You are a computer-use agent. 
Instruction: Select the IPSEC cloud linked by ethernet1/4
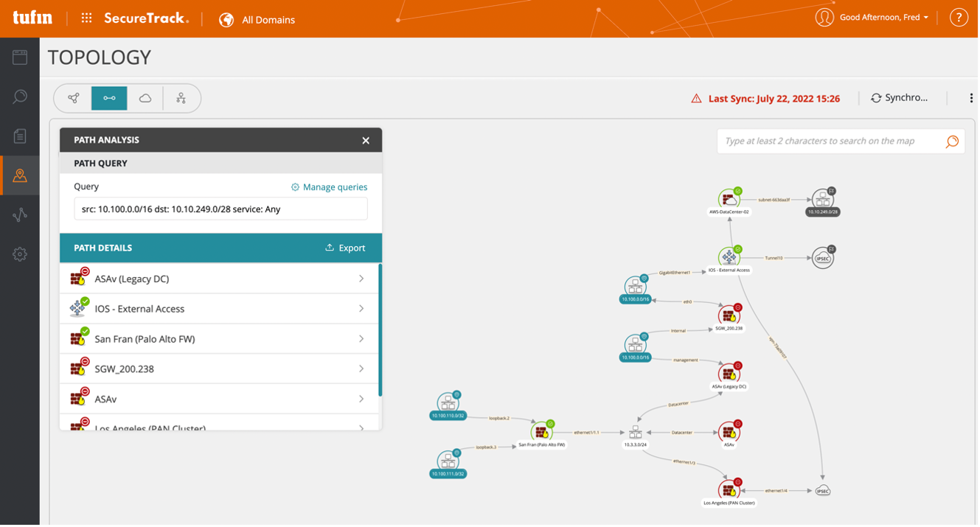point(823,491)
